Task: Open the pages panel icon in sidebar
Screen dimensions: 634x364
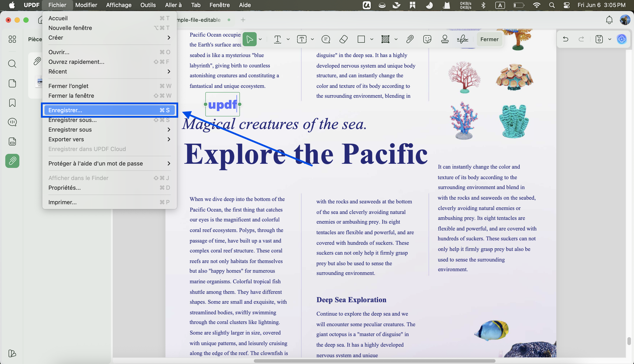Action: coord(12,83)
